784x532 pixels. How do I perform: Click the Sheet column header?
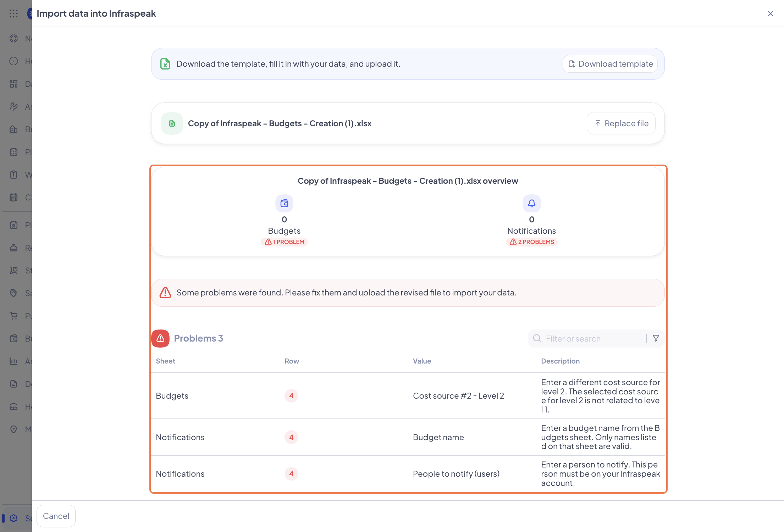pyautogui.click(x=165, y=361)
